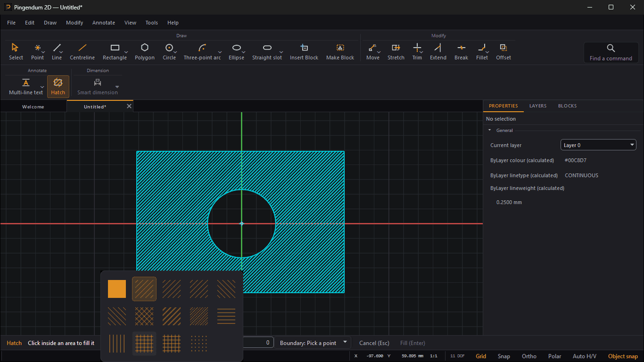Open the Annotate menu
Screen dimensions: 644x362
(x=104, y=23)
